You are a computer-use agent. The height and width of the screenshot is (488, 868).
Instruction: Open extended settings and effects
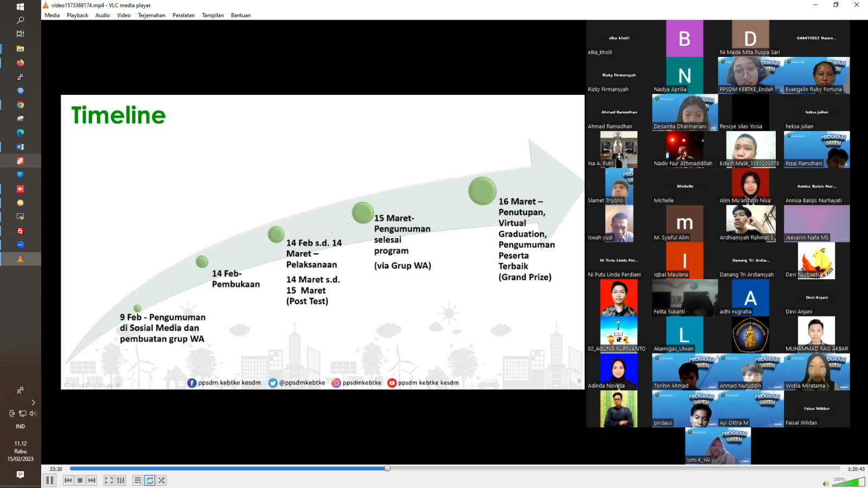pos(121,480)
